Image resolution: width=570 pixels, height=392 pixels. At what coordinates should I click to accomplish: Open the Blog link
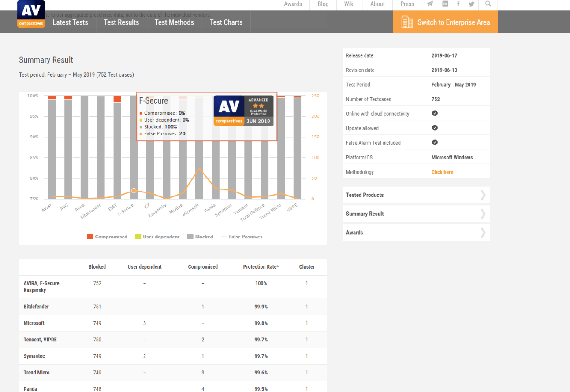coord(323,4)
